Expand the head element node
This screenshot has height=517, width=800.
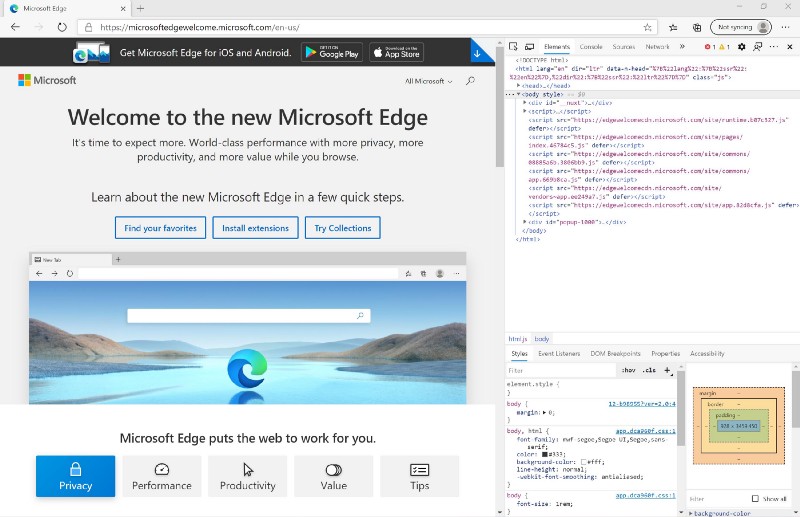click(519, 85)
